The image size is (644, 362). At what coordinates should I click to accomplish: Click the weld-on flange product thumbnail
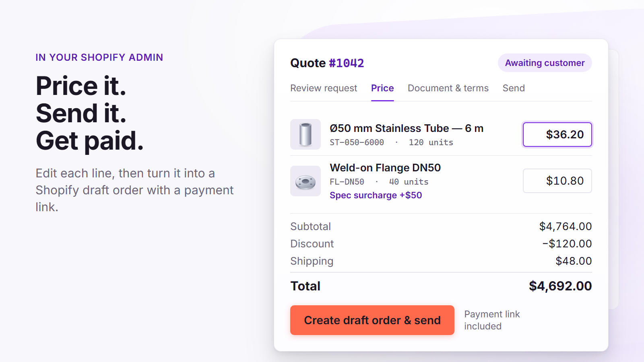point(305,181)
